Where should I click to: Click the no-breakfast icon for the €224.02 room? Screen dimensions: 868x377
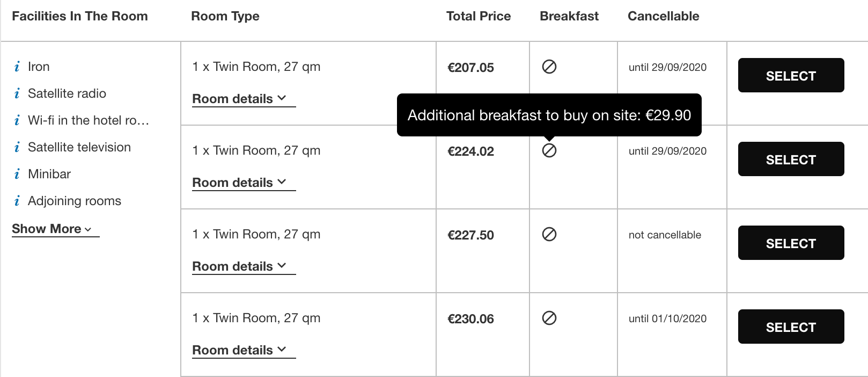pyautogui.click(x=549, y=150)
